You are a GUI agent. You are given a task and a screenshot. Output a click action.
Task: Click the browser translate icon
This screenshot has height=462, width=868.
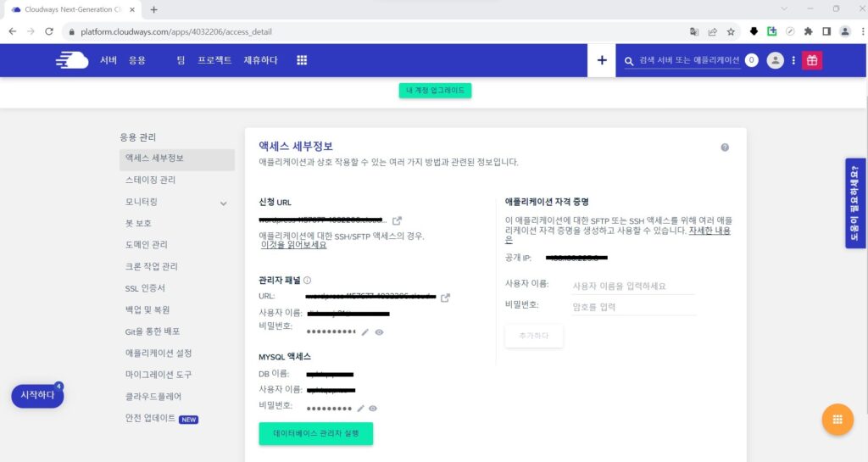694,31
